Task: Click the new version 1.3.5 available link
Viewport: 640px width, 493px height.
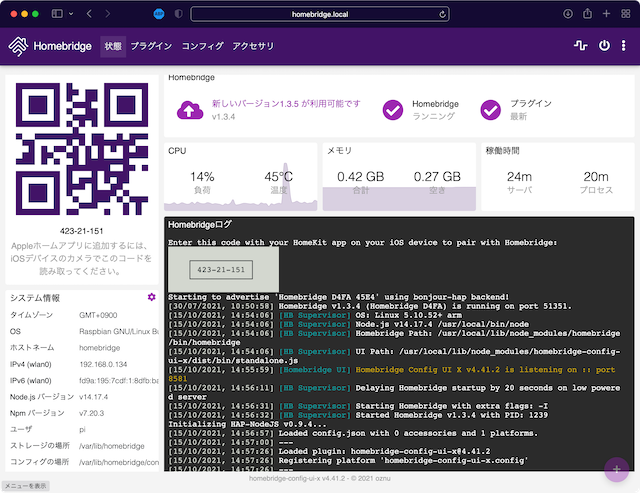Action: coord(286,104)
